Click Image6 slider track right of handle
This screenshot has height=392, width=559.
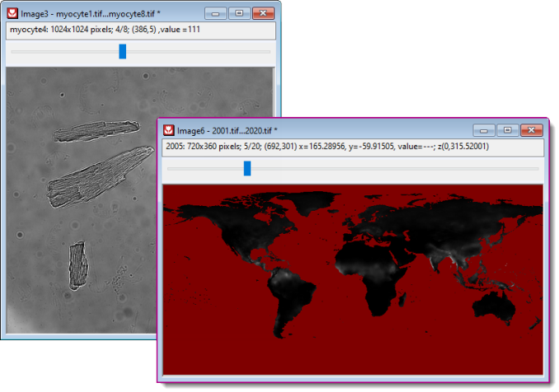pyautogui.click(x=396, y=168)
